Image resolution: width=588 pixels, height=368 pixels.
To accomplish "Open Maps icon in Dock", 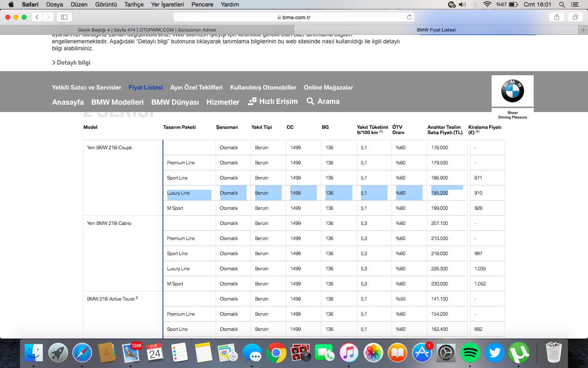I will click(x=228, y=353).
